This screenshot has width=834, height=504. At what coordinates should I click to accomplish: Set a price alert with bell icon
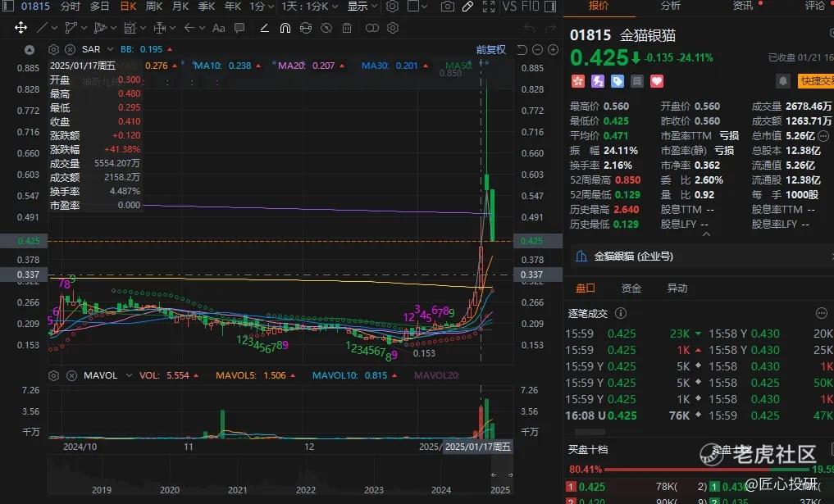tap(783, 81)
